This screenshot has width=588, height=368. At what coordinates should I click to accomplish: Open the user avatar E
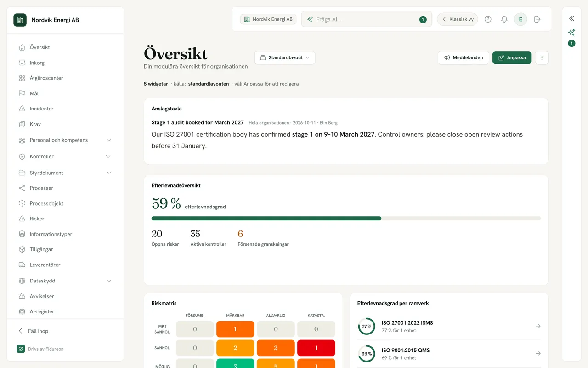click(520, 19)
